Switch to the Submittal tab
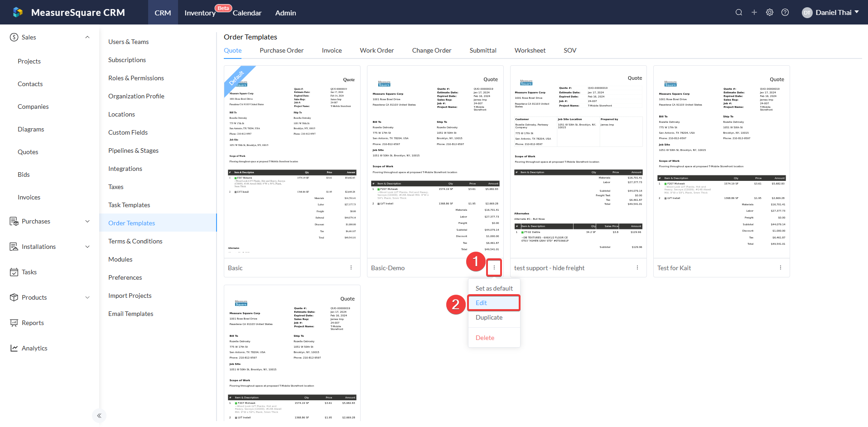This screenshot has width=868, height=427. coord(483,50)
